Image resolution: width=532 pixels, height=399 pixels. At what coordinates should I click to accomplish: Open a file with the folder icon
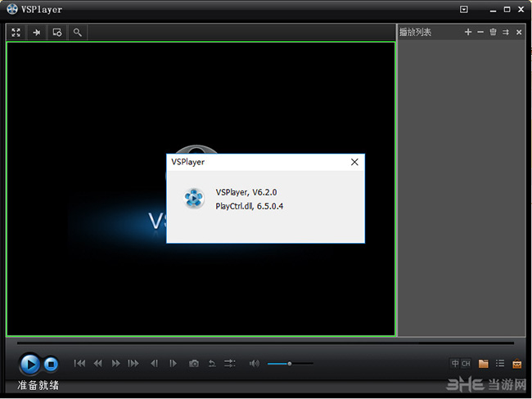tap(484, 363)
